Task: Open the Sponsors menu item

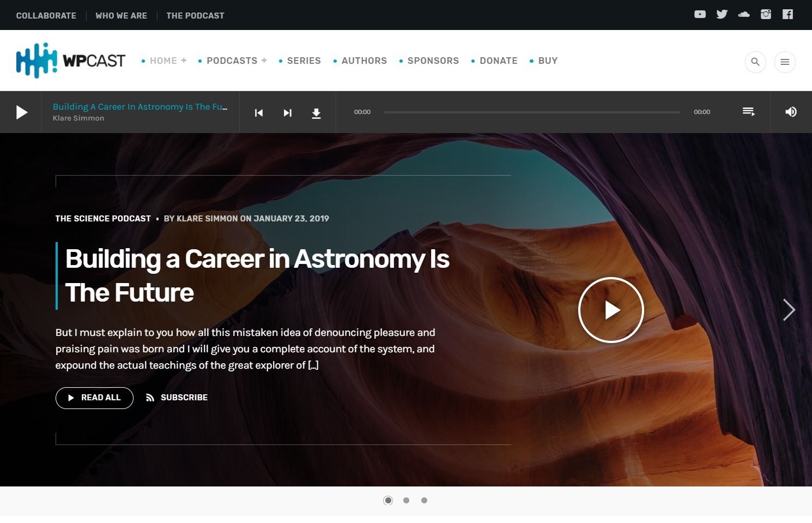Action: 433,61
